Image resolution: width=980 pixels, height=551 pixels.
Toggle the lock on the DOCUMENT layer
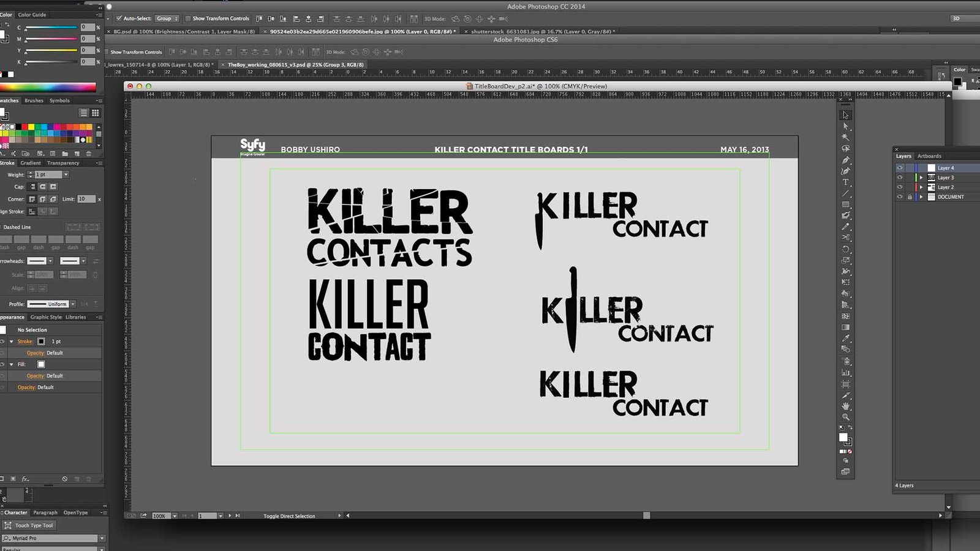pos(910,197)
